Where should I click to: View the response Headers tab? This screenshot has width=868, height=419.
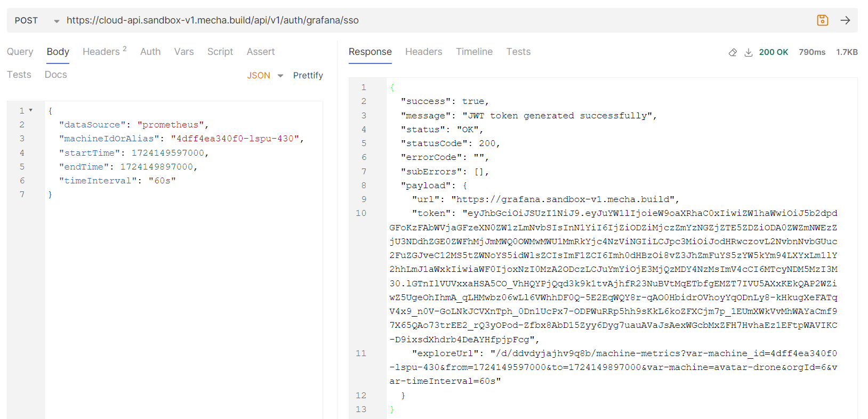(424, 52)
